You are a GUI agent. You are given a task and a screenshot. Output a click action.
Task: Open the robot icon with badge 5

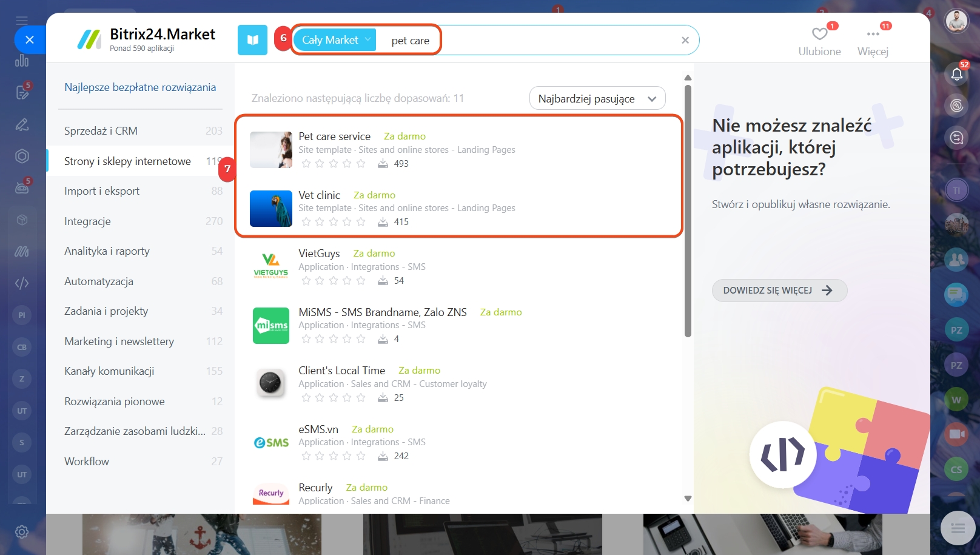[22, 188]
